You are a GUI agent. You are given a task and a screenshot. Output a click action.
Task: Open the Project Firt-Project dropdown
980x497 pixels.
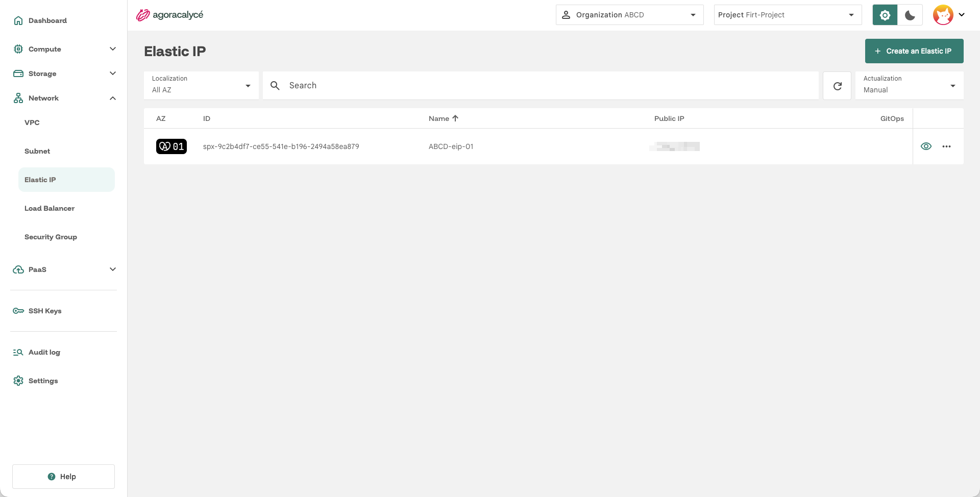coord(788,15)
